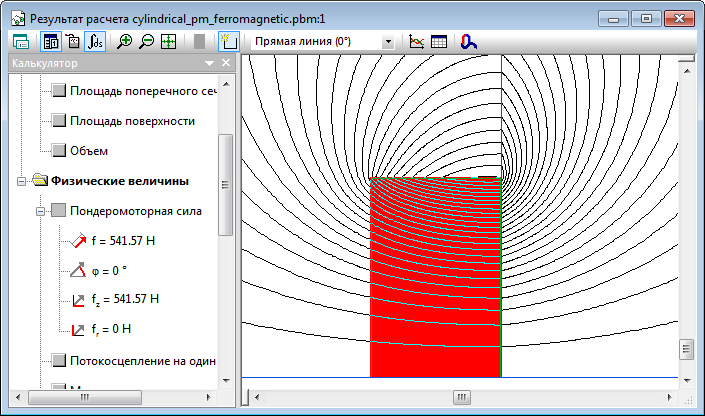This screenshot has width=705, height=416.
Task: Click the zoom to fit icon
Action: (x=168, y=42)
